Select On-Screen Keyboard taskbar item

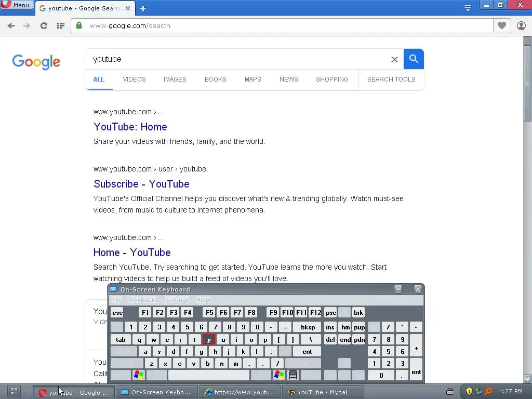pos(157,392)
